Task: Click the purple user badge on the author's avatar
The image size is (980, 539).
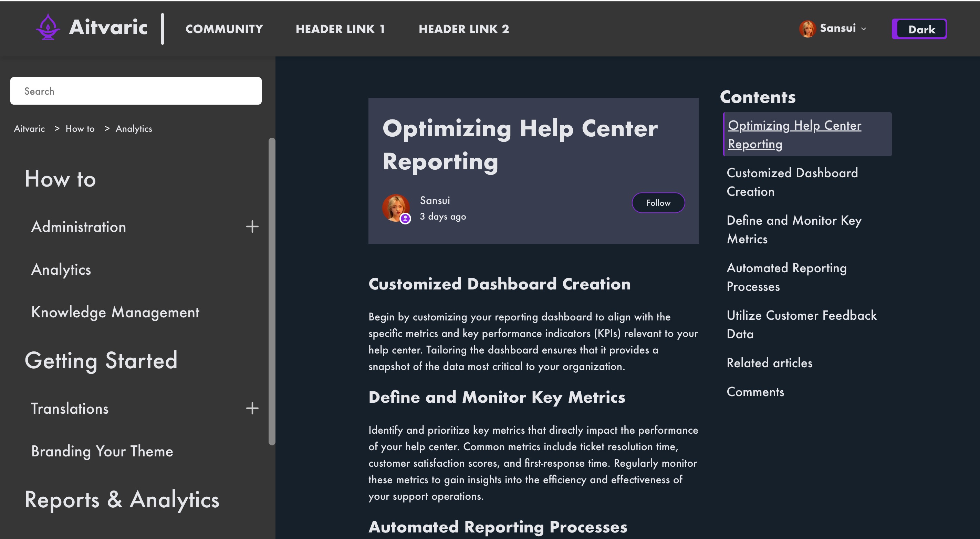Action: coord(405,219)
